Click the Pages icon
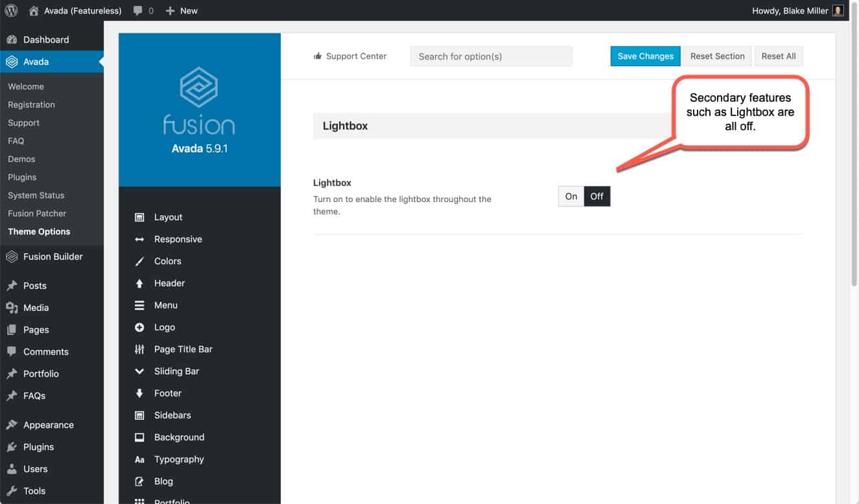This screenshot has height=504, width=859. pyautogui.click(x=12, y=330)
